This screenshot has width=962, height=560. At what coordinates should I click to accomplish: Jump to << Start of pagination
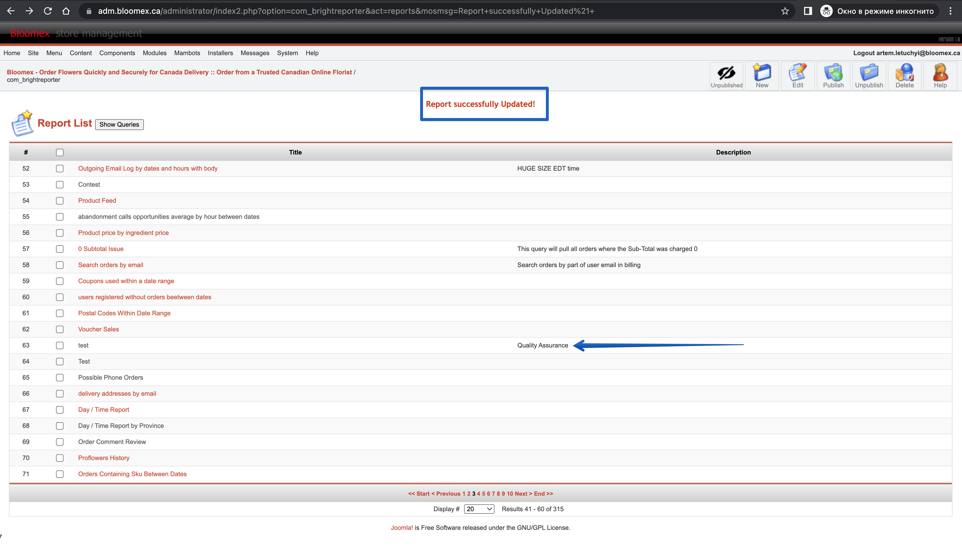point(418,494)
